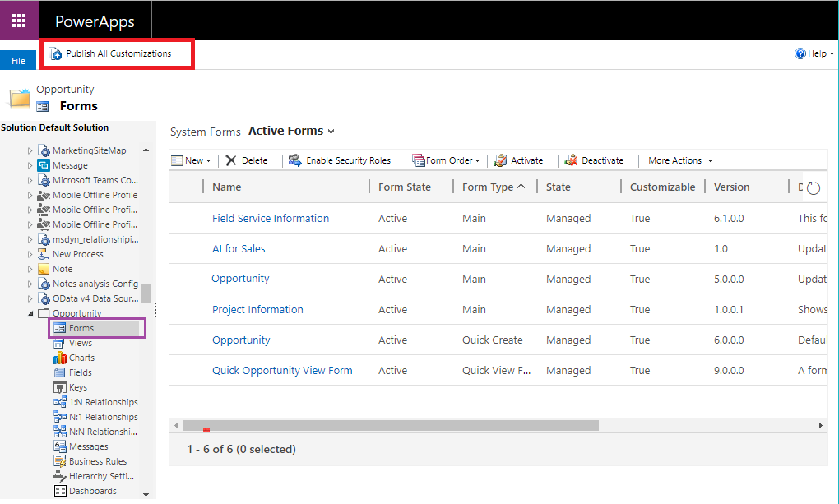
Task: Click the Messages icon under Opportunity
Action: coord(60,446)
